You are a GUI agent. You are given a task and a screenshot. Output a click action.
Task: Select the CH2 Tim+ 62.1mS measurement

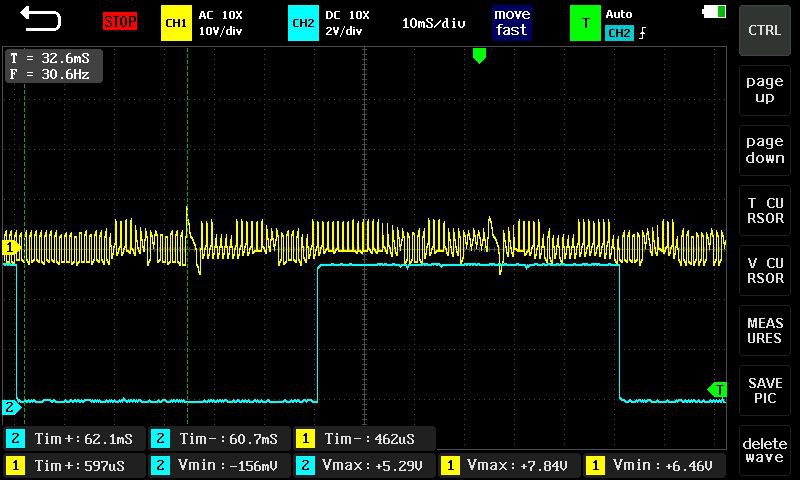75,439
